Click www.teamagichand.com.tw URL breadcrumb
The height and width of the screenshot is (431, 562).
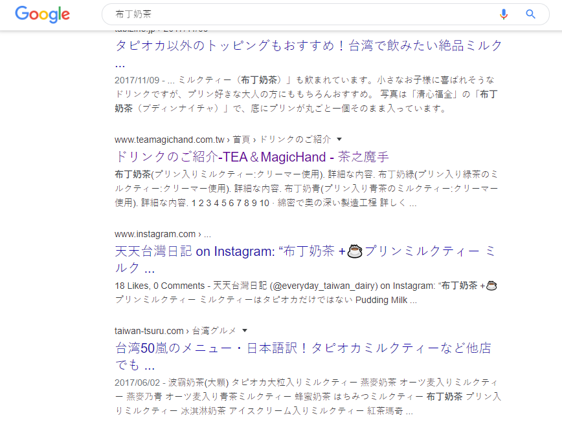pos(223,139)
